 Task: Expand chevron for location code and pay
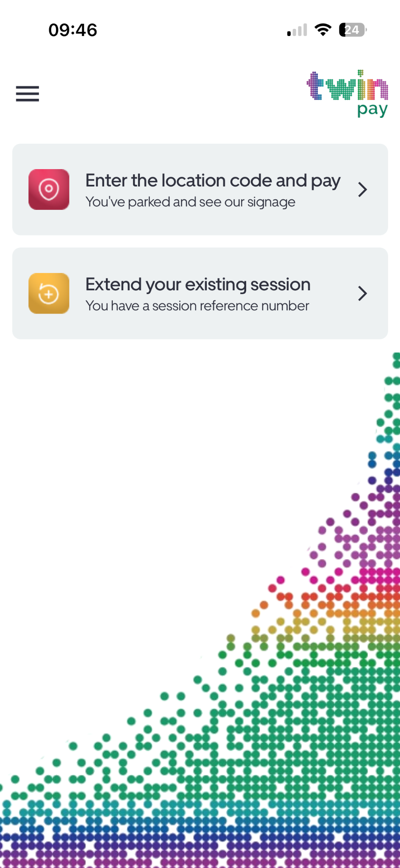[x=362, y=189]
